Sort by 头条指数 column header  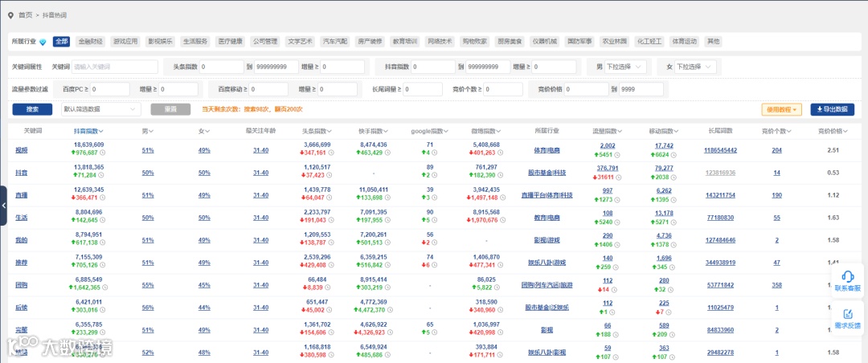click(317, 131)
